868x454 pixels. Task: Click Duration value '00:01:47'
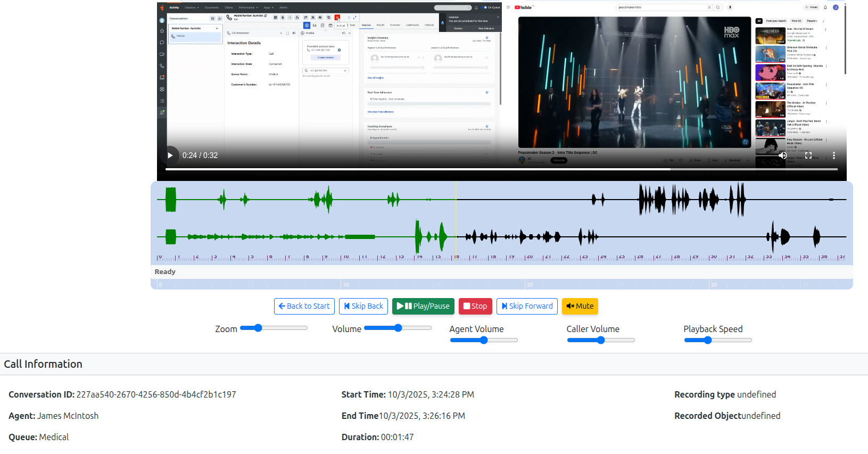397,437
